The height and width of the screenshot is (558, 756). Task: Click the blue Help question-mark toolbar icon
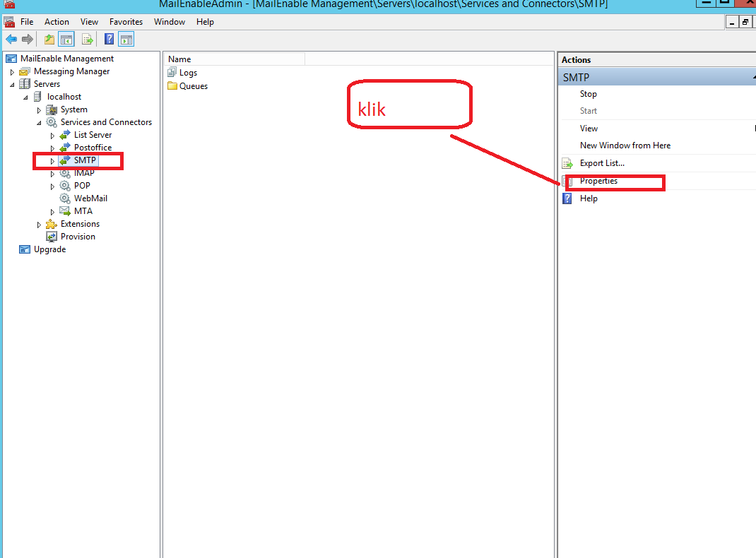tap(110, 39)
